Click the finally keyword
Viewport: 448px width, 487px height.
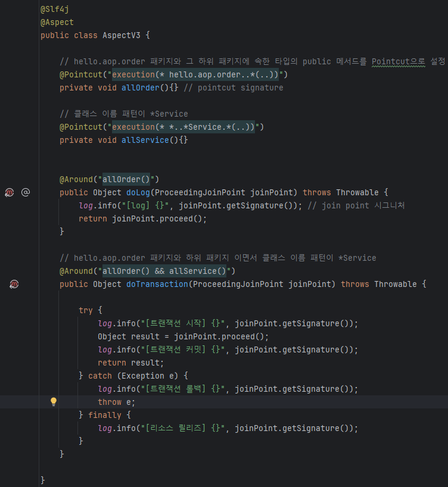[x=105, y=415]
